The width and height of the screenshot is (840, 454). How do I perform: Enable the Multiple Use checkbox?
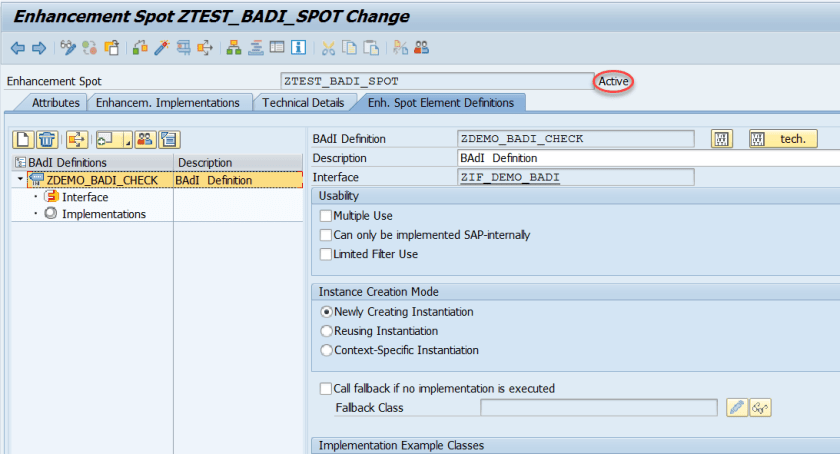[326, 216]
